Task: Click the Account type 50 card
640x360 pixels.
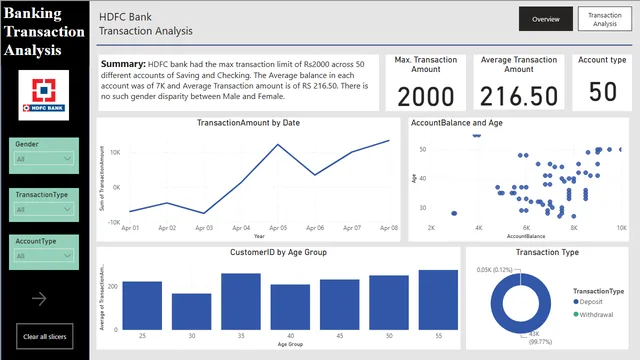Action: click(x=602, y=82)
